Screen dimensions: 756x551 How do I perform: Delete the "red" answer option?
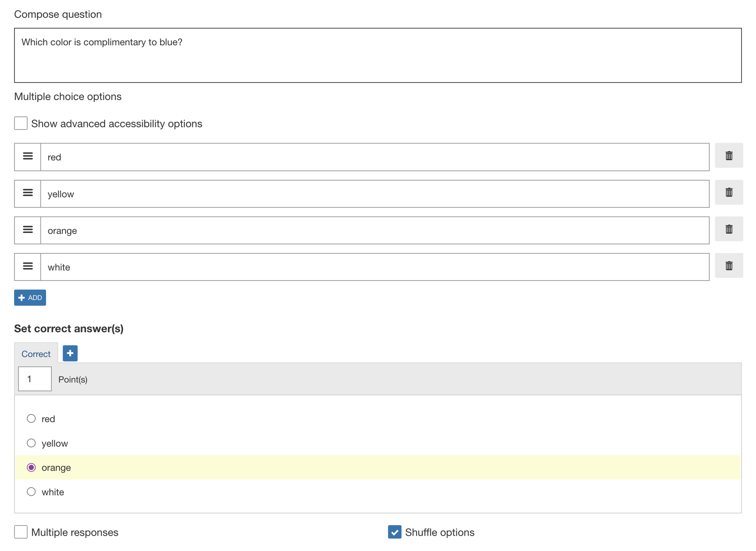[x=728, y=156]
